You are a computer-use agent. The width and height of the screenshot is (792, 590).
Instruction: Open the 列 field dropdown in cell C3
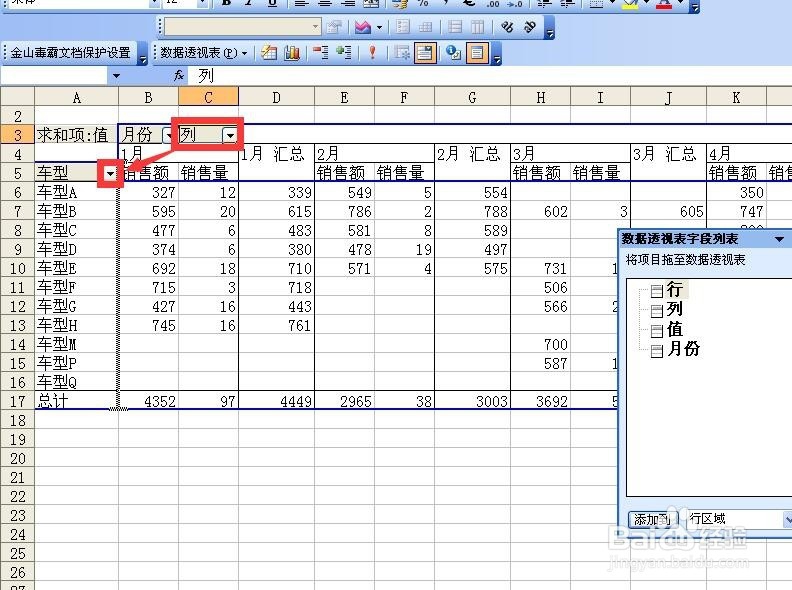(230, 135)
